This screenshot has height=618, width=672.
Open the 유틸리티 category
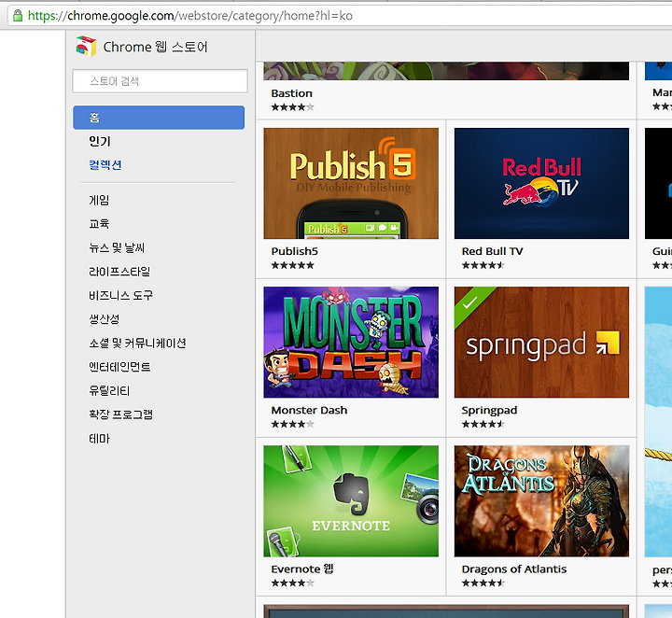click(x=109, y=390)
